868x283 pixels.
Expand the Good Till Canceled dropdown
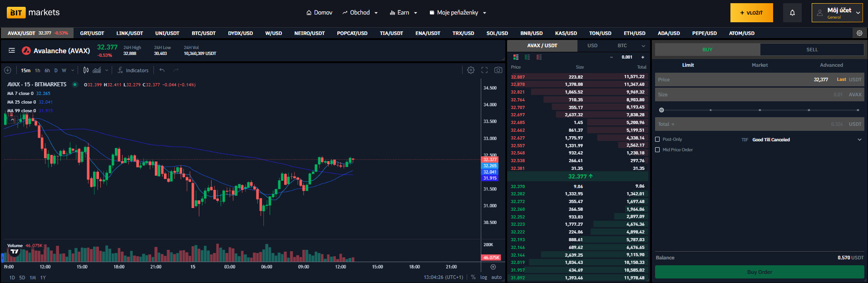[859, 139]
